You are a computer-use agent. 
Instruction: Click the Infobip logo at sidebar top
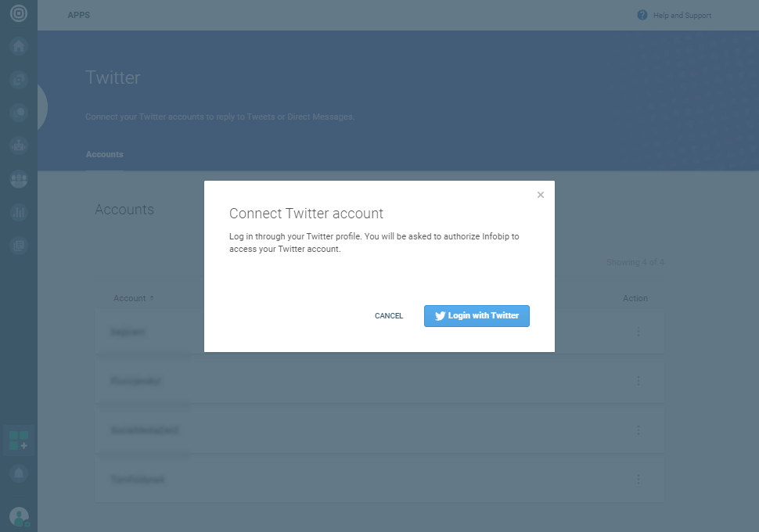(x=19, y=14)
